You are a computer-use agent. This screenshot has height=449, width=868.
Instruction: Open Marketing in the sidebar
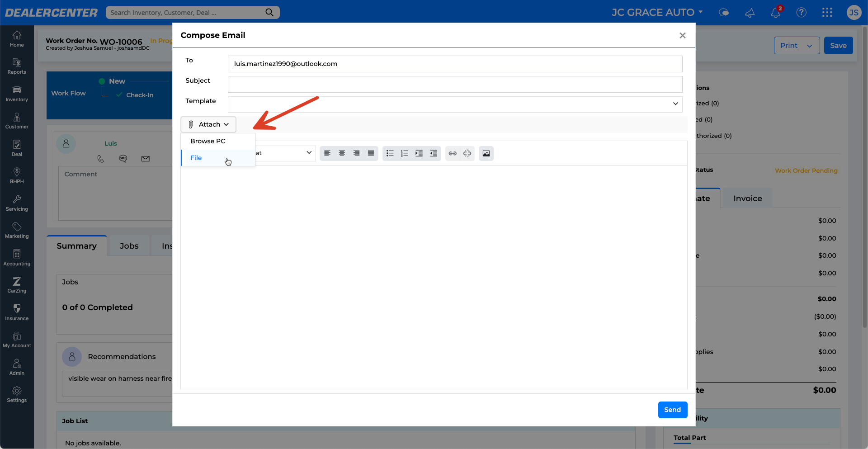(x=17, y=230)
